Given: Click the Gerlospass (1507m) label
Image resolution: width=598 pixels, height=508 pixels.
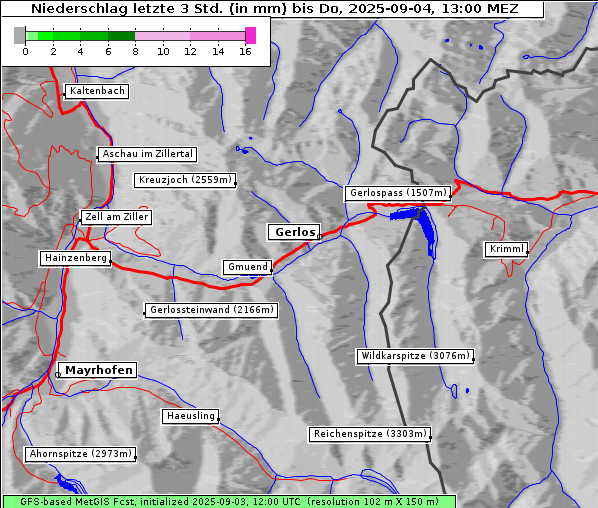Looking at the screenshot, I should pos(398,193).
